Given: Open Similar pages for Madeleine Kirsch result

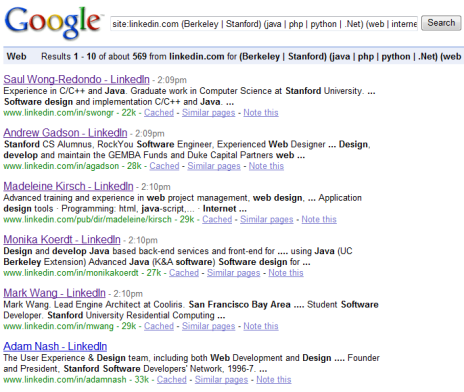Looking at the screenshot, I should point(267,219).
